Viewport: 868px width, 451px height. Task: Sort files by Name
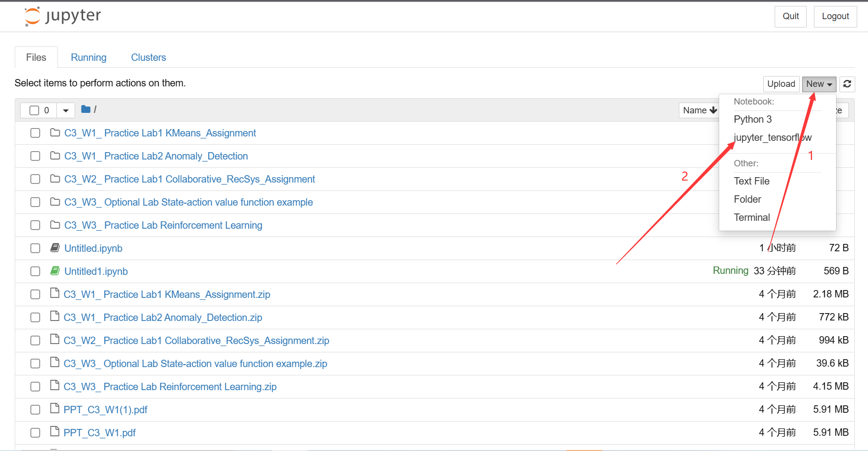coord(700,110)
